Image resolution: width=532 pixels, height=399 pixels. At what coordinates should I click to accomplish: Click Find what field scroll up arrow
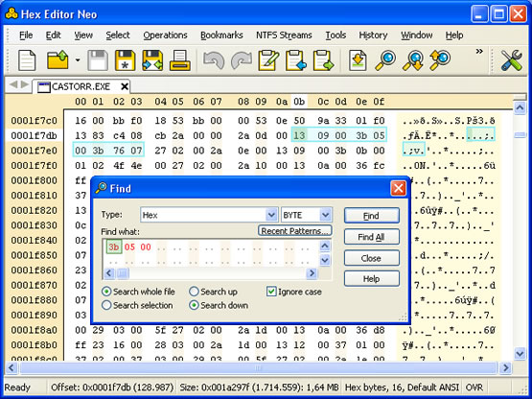coord(325,246)
